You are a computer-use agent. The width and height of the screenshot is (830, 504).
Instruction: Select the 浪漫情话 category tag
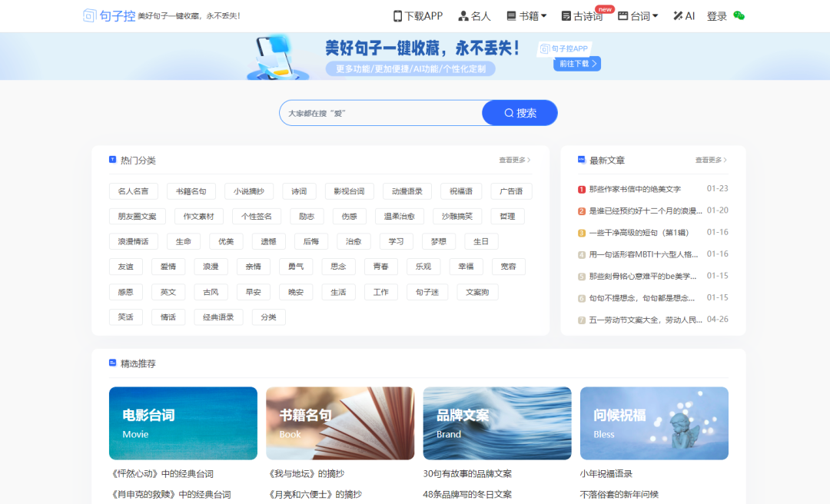[x=134, y=241]
